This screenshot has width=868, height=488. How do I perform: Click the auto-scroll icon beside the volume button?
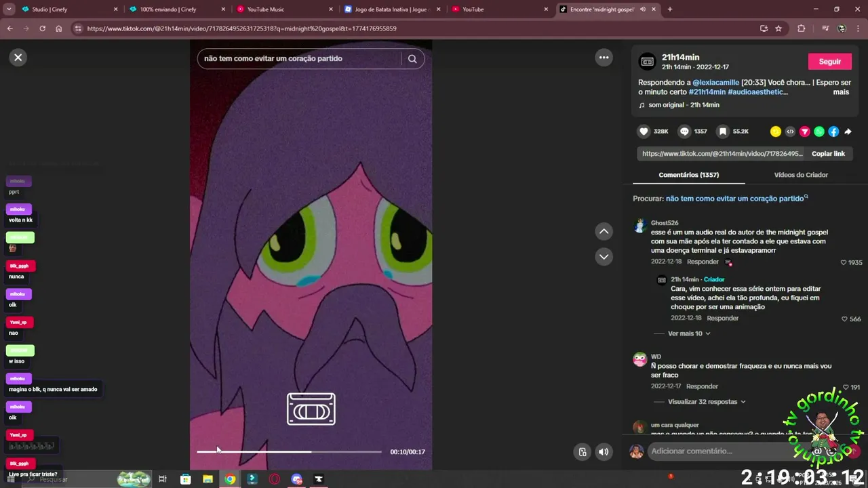click(582, 452)
